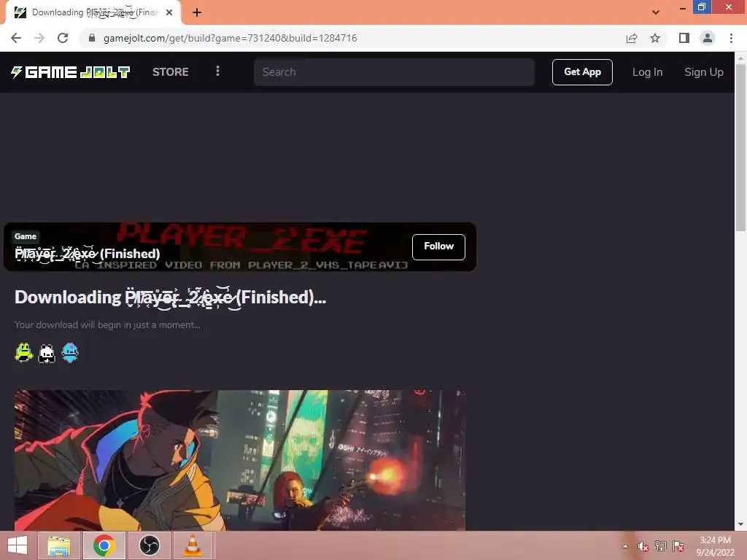Click the page vertical scrollbar thumb
The height and width of the screenshot is (560, 747).
point(740,147)
